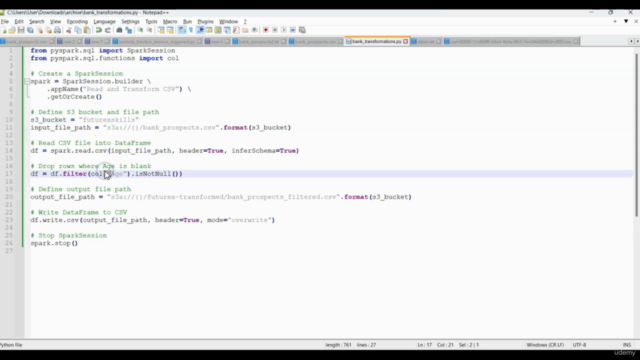Toggle the Indent Guide button
Viewport: 640px width, 360px height.
click(x=200, y=30)
